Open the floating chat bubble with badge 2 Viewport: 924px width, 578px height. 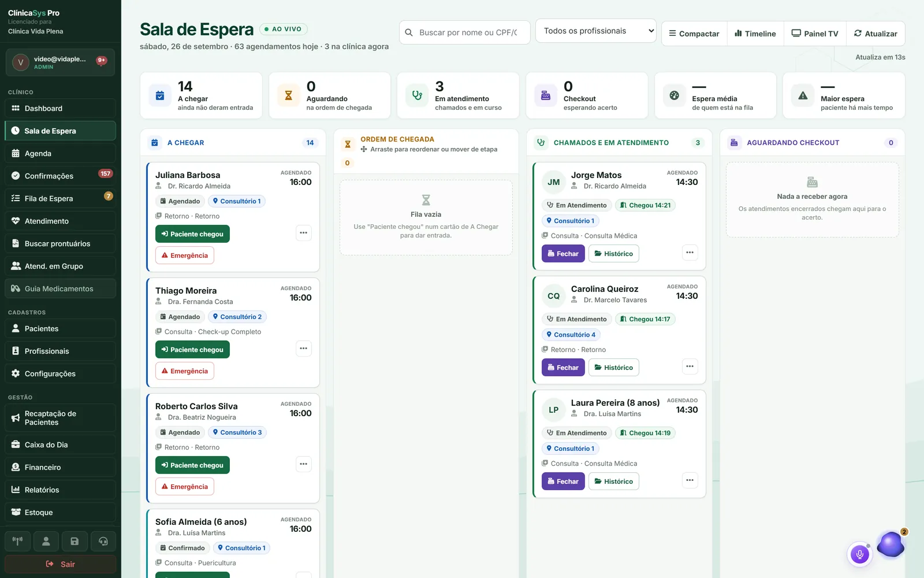click(x=891, y=544)
